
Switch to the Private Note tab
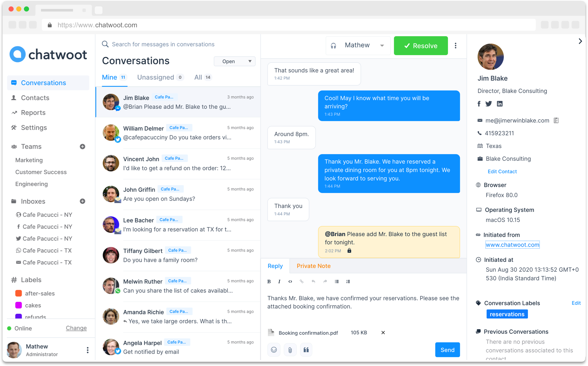[313, 266]
